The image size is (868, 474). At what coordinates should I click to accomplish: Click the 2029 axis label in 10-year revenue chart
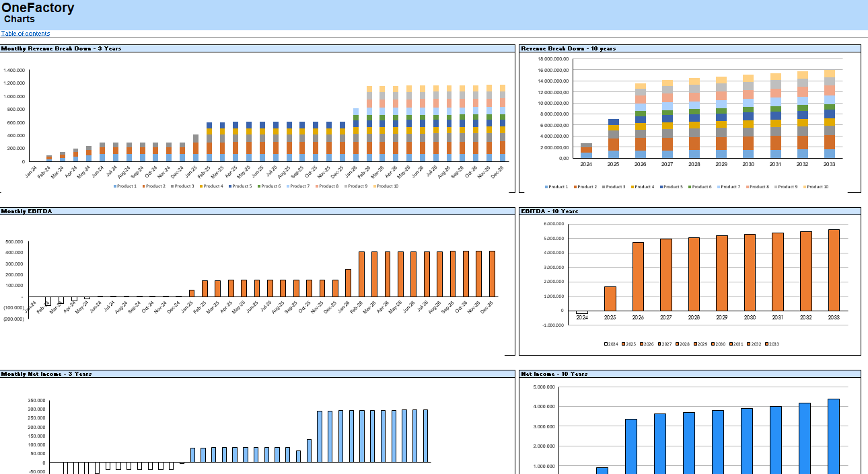click(x=722, y=164)
